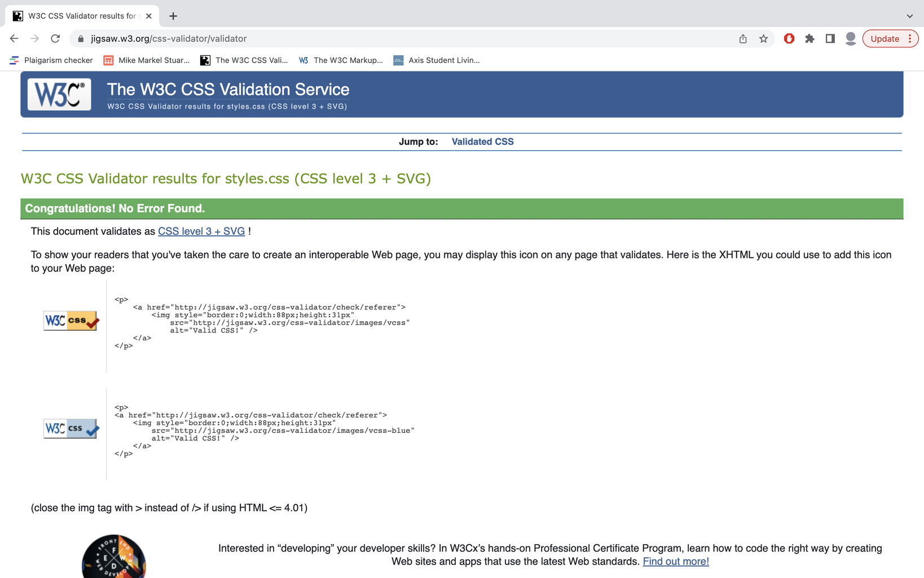Click the browser back arrow

point(14,38)
